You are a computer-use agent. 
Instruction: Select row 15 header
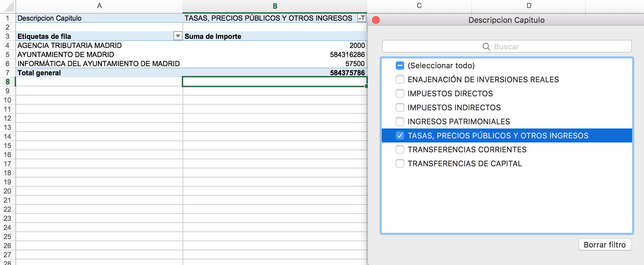(8, 146)
